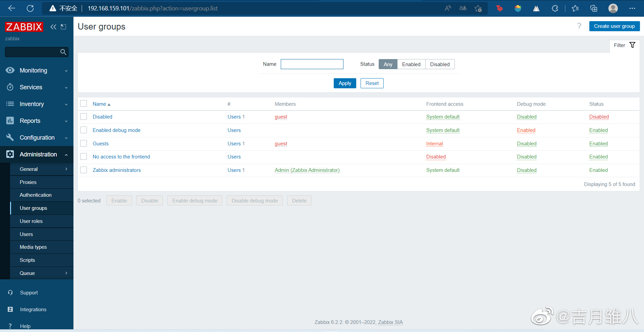Click the Help question mark icon in sidebar
This screenshot has height=332, width=644.
click(10, 326)
